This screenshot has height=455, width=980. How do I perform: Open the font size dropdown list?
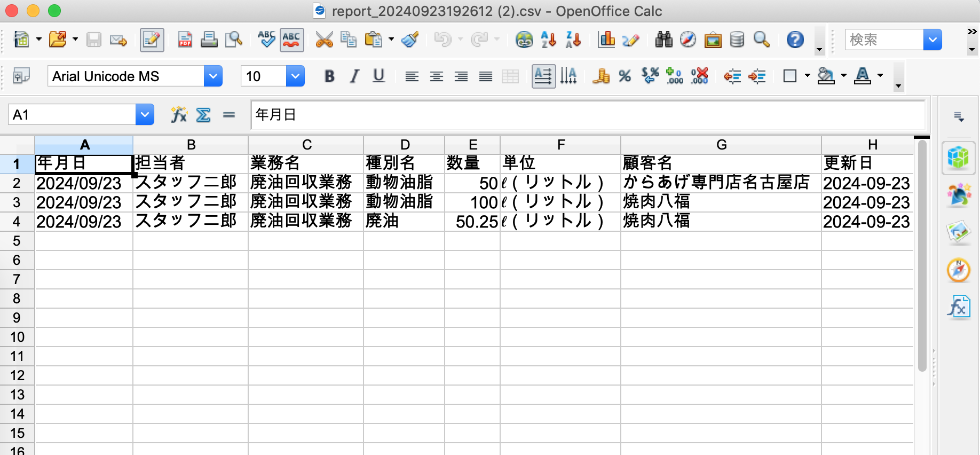point(295,76)
